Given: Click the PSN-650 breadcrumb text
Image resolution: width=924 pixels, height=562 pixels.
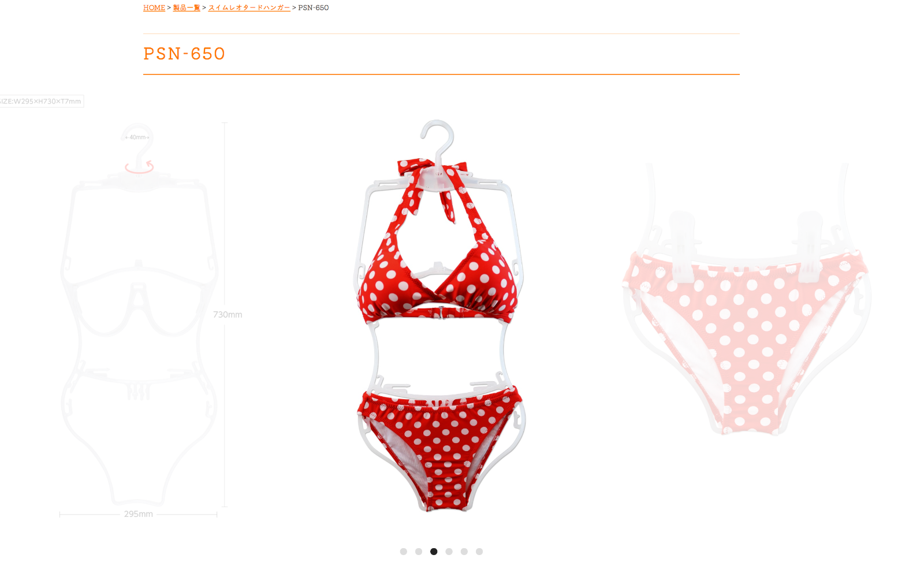Looking at the screenshot, I should click(x=314, y=8).
